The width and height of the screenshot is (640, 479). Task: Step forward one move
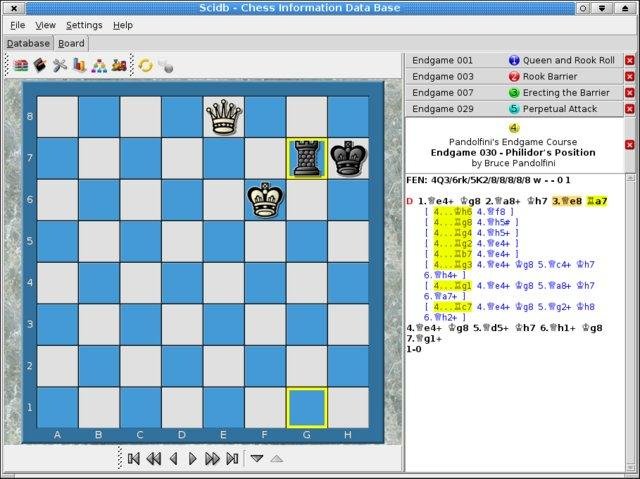(192, 458)
